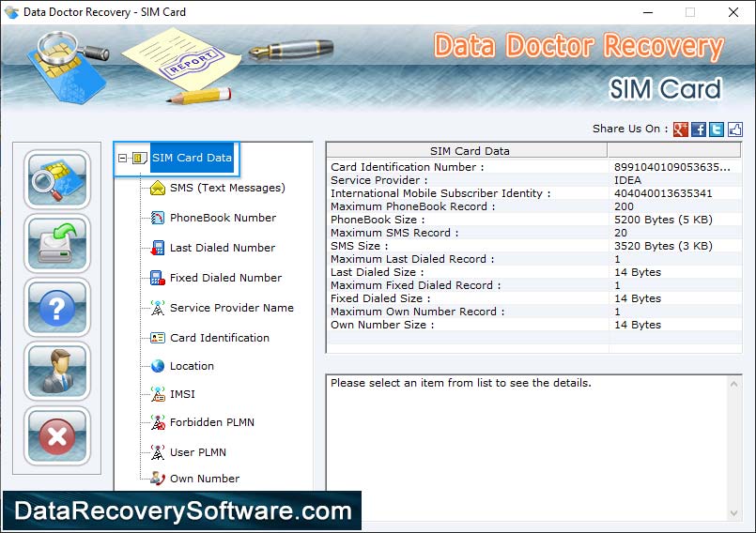Click the Service Provider Name tower icon
The height and width of the screenshot is (533, 756).
tap(158, 308)
